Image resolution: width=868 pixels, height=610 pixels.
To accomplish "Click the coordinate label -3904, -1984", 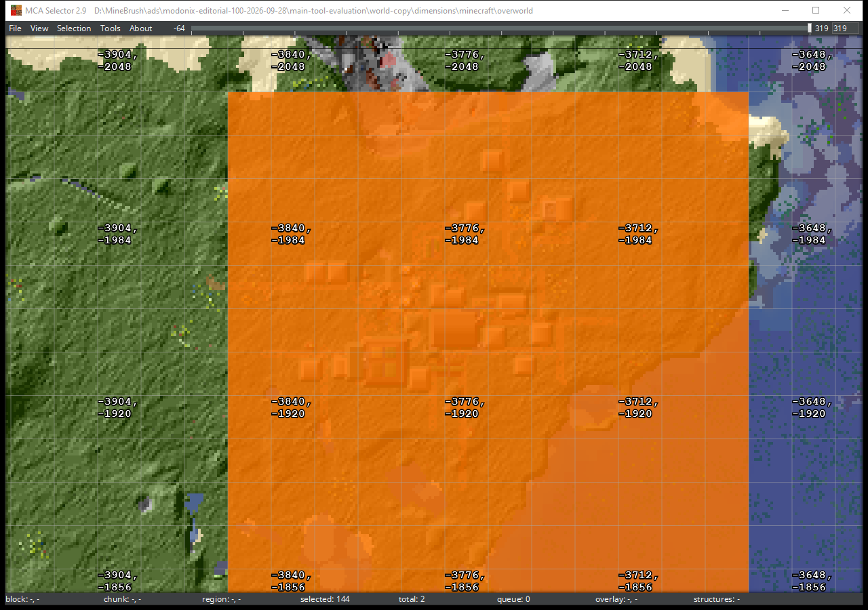I will pos(117,235).
